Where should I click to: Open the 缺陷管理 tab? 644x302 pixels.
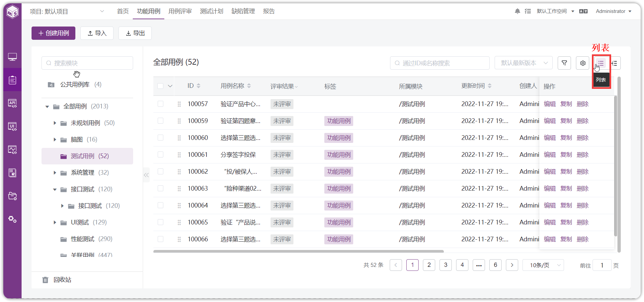[243, 11]
